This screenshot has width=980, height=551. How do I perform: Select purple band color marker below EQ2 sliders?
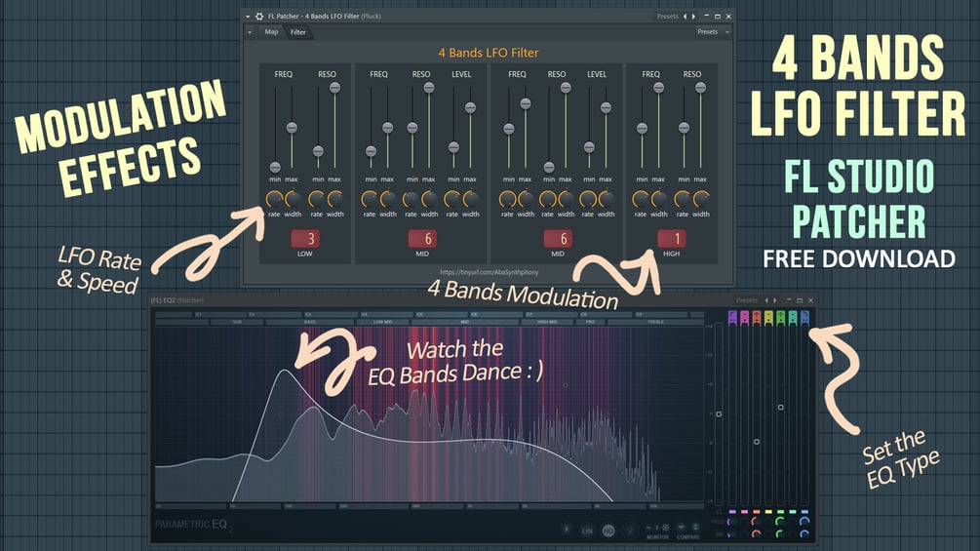pyautogui.click(x=732, y=512)
